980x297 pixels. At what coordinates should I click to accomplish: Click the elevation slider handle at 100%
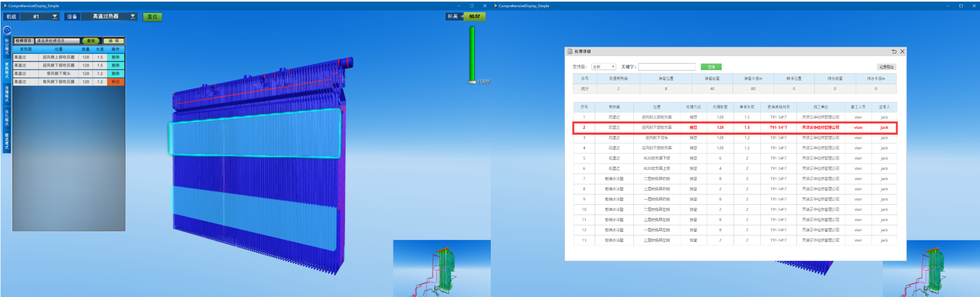click(472, 82)
